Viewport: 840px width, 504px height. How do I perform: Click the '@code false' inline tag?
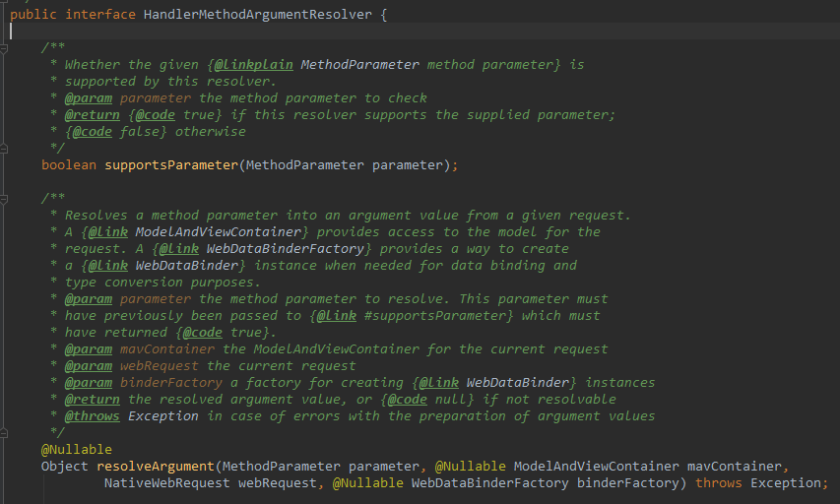click(116, 132)
